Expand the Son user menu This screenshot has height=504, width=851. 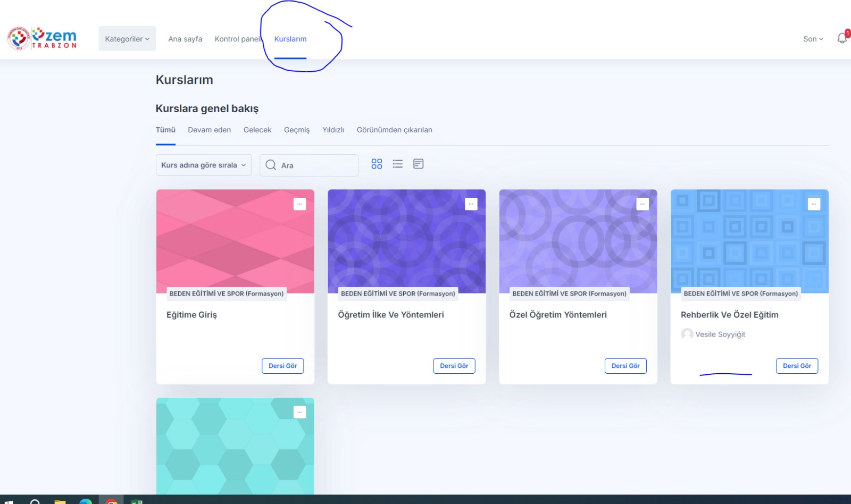tap(813, 39)
